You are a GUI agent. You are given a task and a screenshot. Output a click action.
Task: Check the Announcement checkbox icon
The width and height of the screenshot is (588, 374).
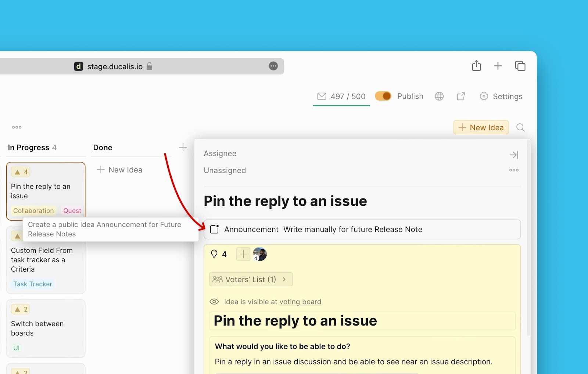pyautogui.click(x=214, y=229)
